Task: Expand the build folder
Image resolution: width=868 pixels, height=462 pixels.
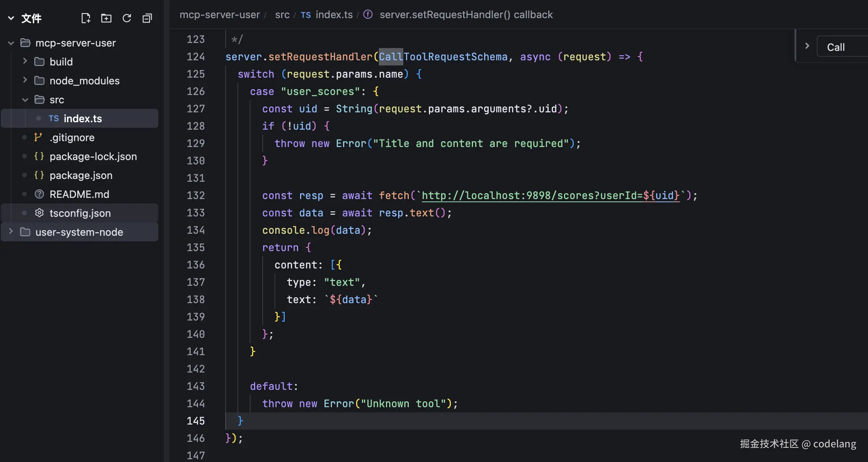Action: pyautogui.click(x=25, y=61)
